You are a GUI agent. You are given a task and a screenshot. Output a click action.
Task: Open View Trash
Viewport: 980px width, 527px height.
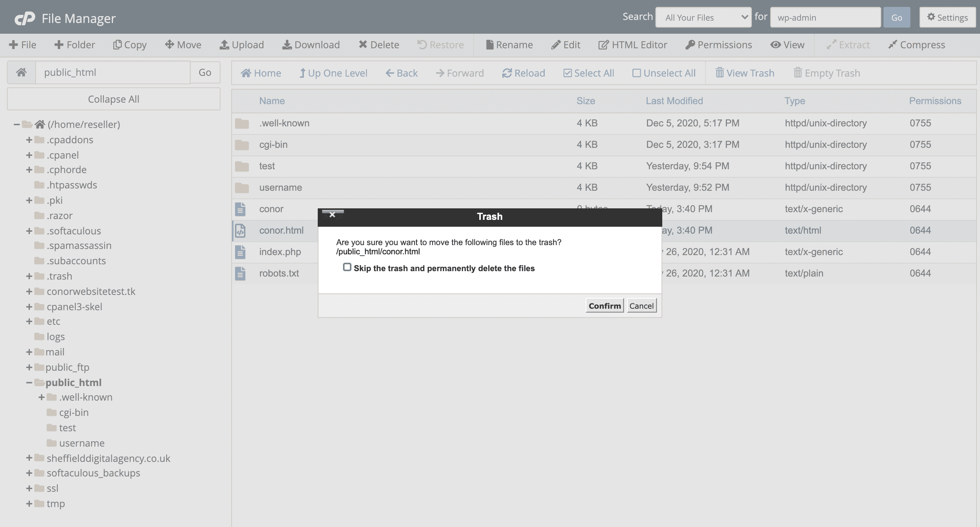click(x=745, y=73)
